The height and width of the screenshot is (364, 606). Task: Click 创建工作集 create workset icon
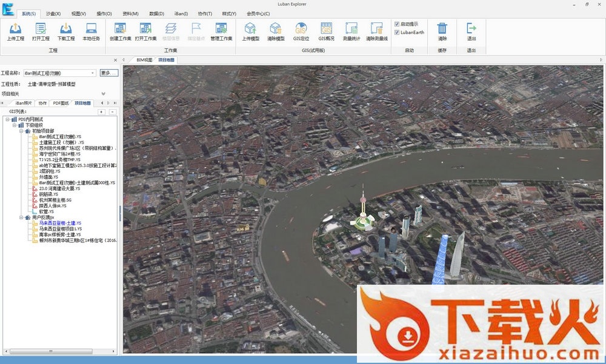pyautogui.click(x=120, y=28)
